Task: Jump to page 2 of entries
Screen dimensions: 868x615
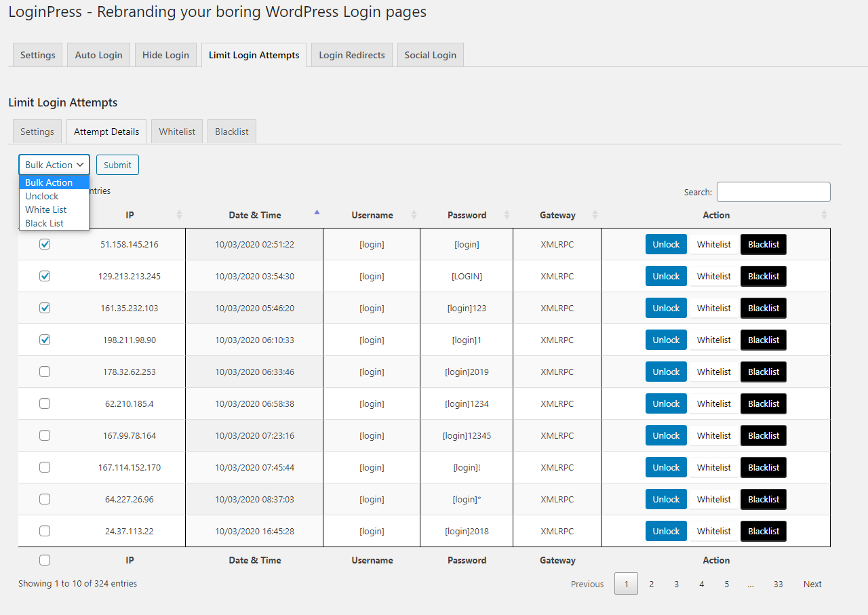Action: pos(651,584)
